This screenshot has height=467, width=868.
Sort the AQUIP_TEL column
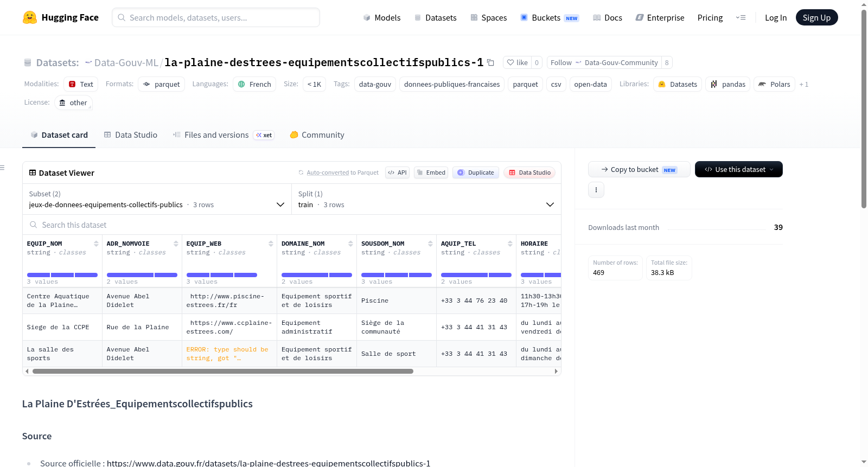[510, 244]
